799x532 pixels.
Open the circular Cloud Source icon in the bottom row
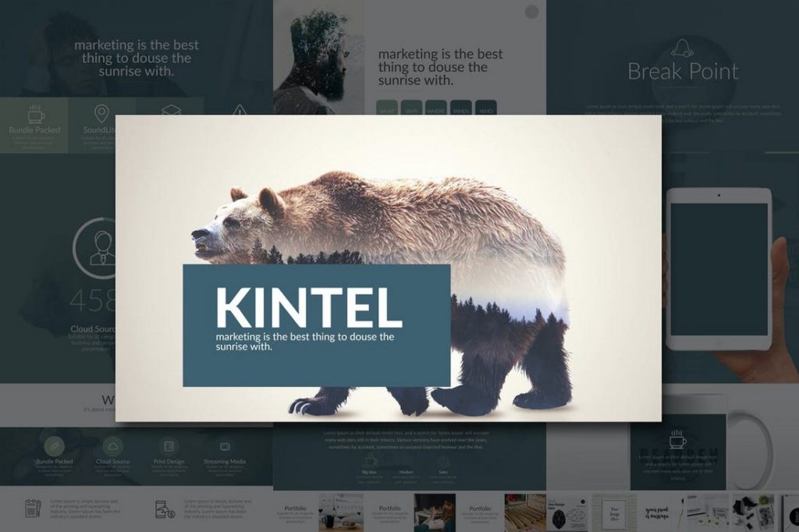112,445
